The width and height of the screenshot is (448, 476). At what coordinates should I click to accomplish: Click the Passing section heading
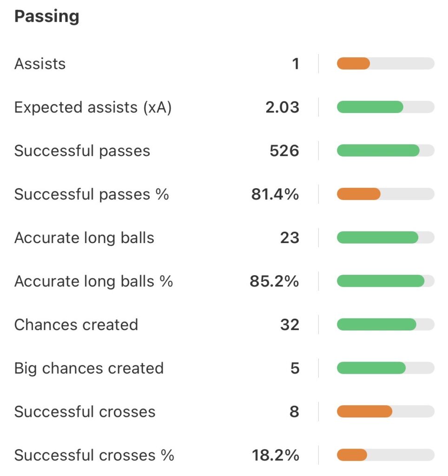[46, 17]
